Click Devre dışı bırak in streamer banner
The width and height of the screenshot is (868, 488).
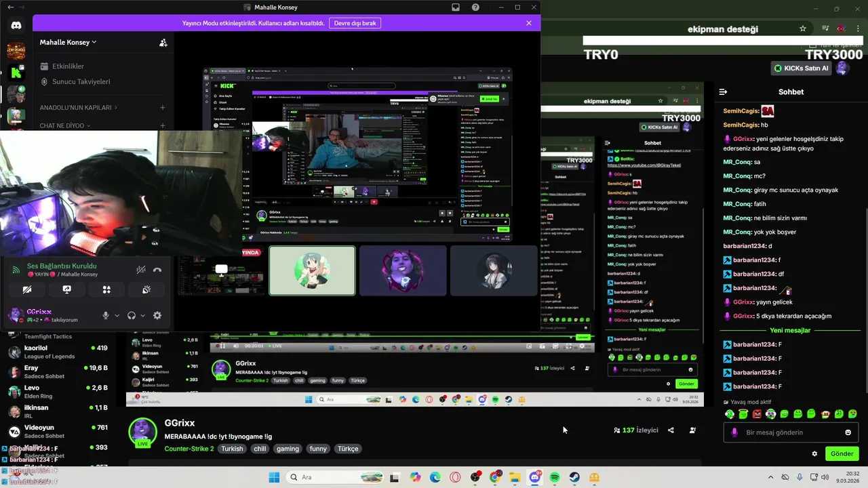[355, 23]
